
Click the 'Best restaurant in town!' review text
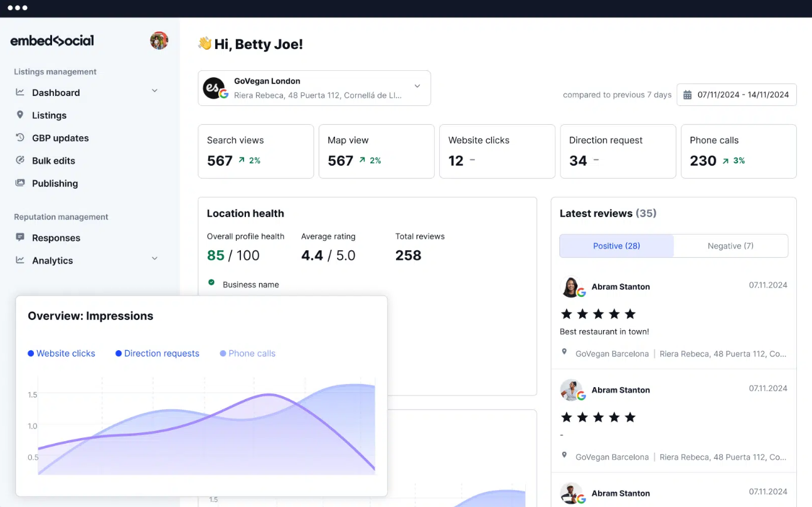click(604, 331)
